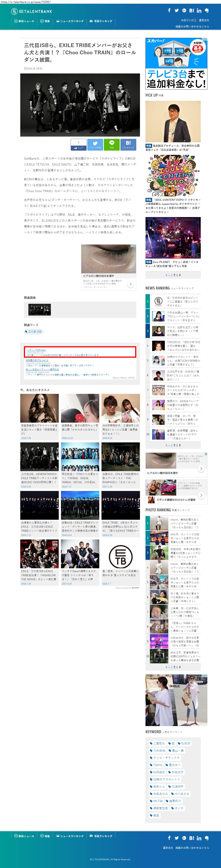The image size is (221, 868).
Task: Click arrow on sidebar ヒアルロン酸が目元を満たす ad
Action: click(201, 468)
